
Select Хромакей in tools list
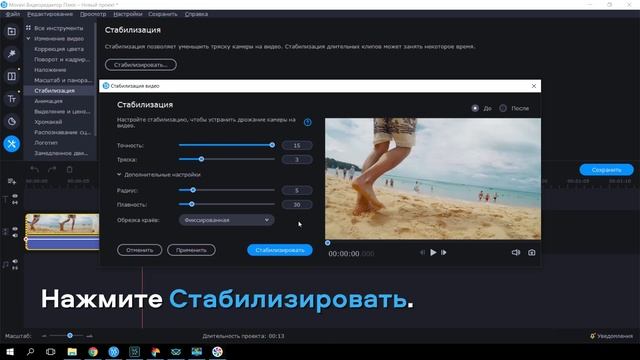[x=48, y=122]
